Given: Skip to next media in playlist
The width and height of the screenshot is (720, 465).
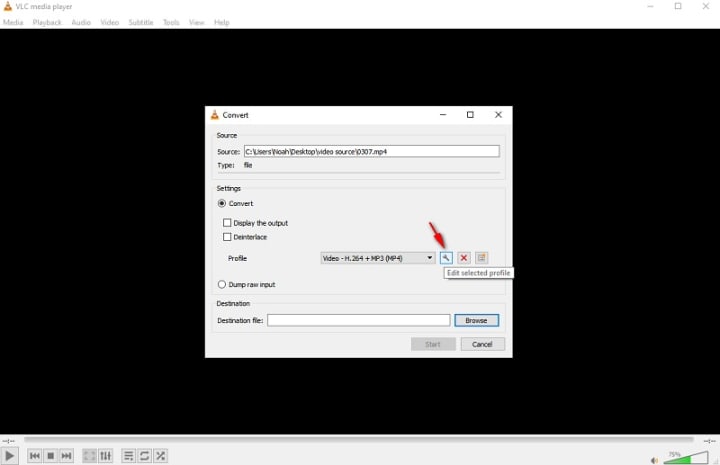Looking at the screenshot, I should 67,456.
